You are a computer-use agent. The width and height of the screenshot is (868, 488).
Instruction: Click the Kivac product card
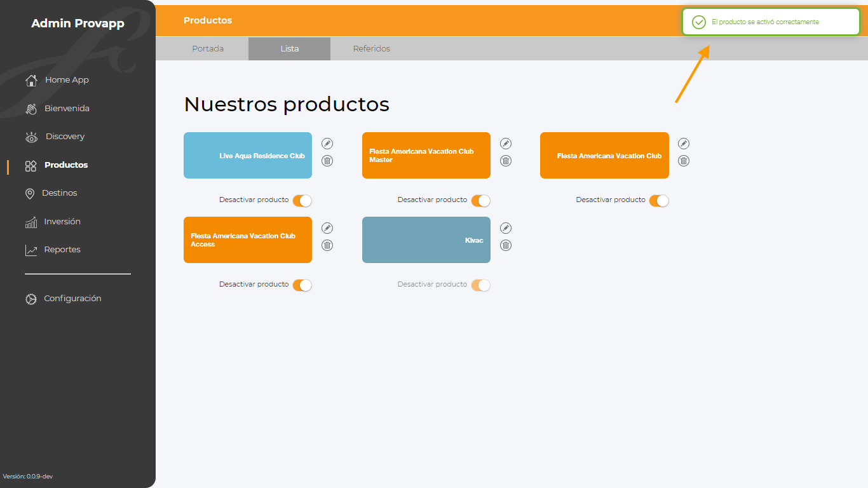426,240
